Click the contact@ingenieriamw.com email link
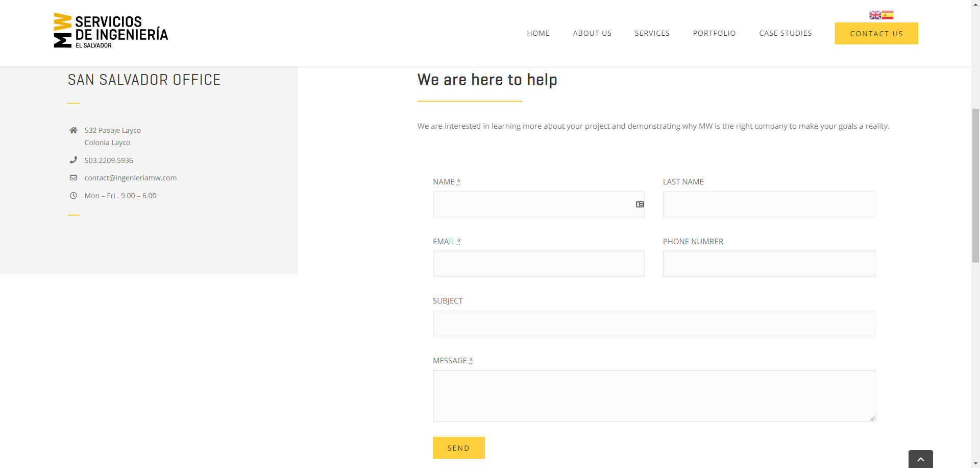This screenshot has height=468, width=980. pos(131,178)
